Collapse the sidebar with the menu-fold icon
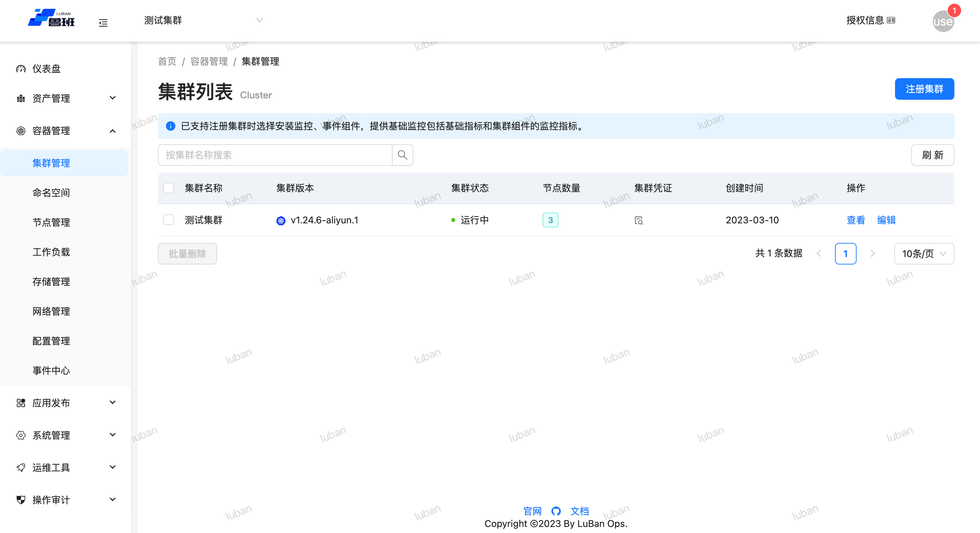The width and height of the screenshot is (980, 533). pyautogui.click(x=103, y=23)
